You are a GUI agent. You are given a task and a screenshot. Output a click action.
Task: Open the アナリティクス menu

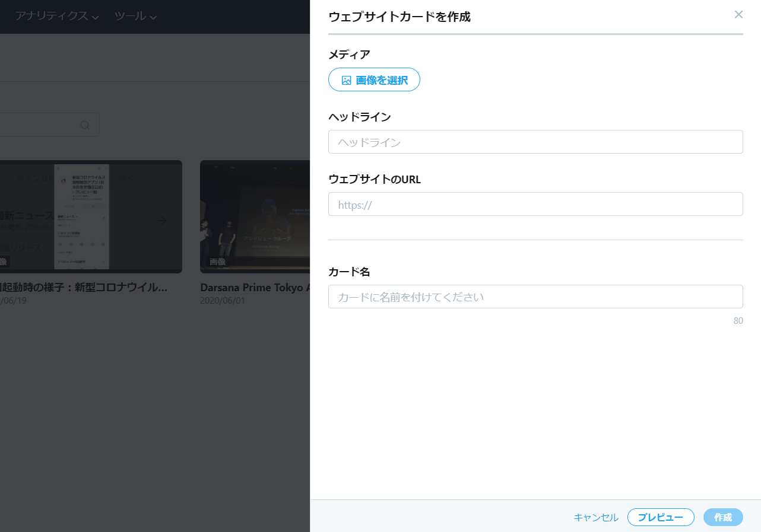point(57,16)
